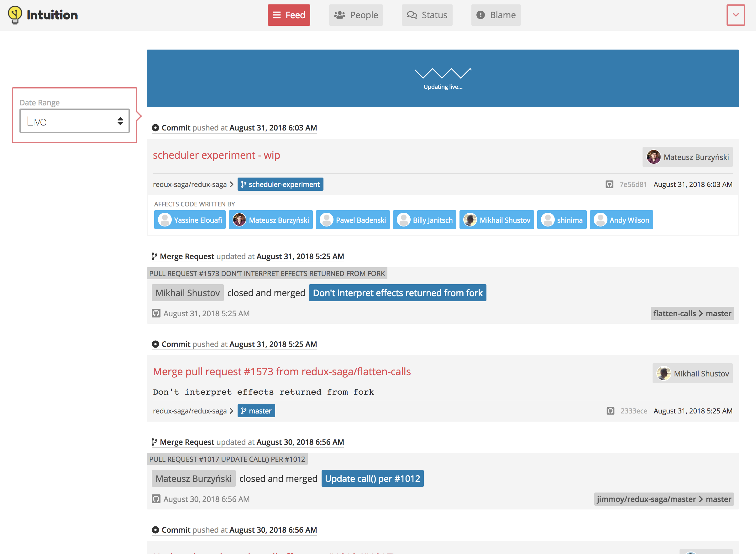Click Mikhail Shustov avatar on merge commit
Screen dimensions: 756x554
tap(663, 373)
